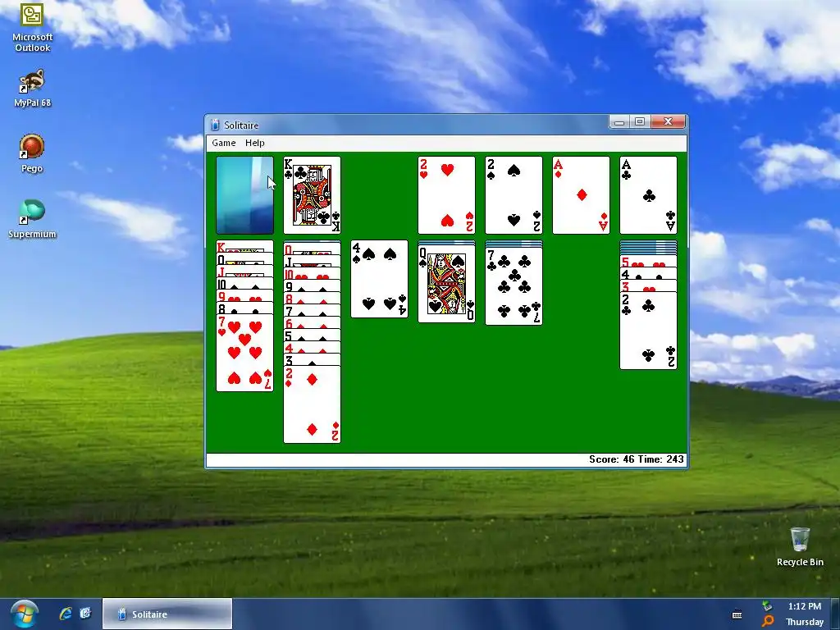This screenshot has height=630, width=840.
Task: Select the Queen of spades card
Action: pos(446,284)
